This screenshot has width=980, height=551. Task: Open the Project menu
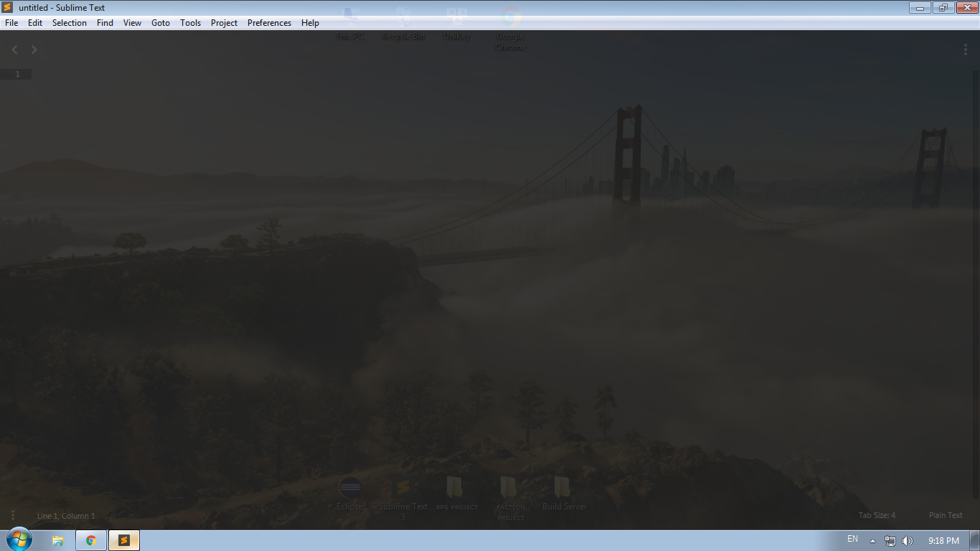[224, 23]
